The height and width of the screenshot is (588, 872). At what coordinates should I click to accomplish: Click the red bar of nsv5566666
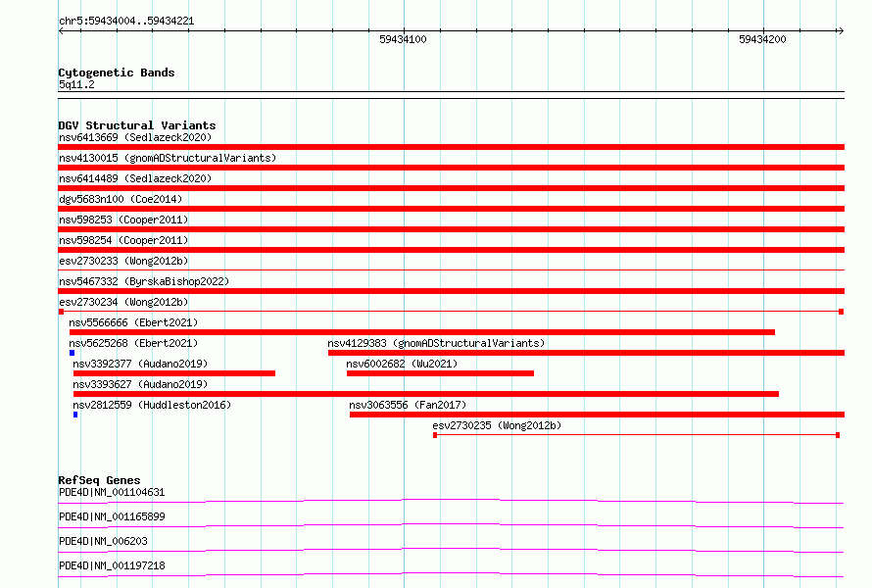(422, 332)
